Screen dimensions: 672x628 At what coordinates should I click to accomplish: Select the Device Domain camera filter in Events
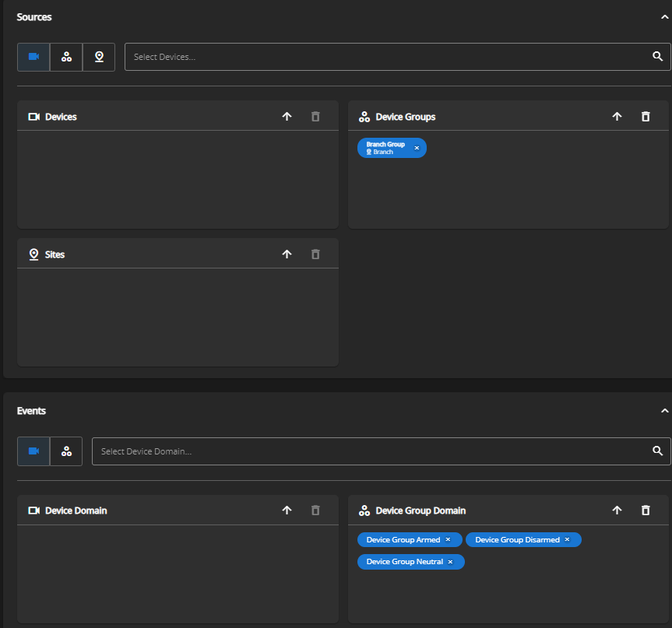[x=33, y=451]
